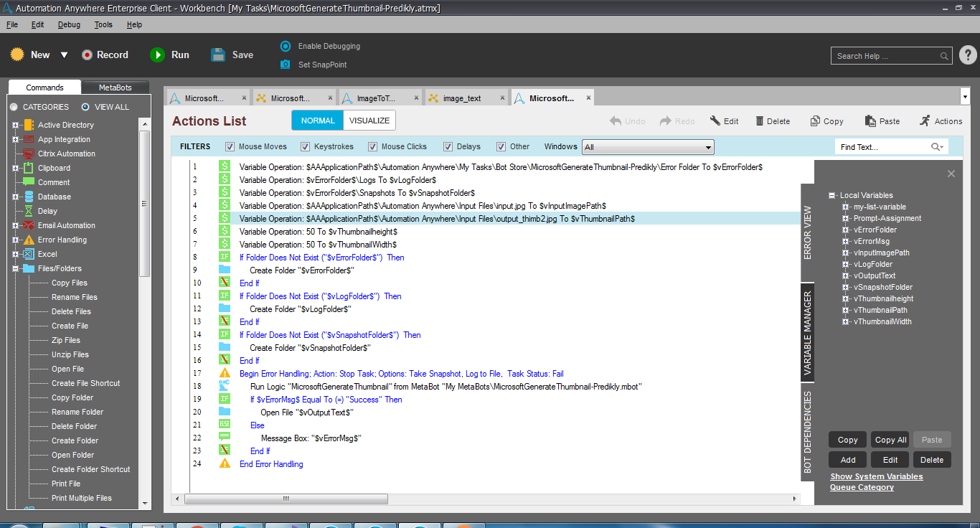This screenshot has height=528, width=980.
Task: Open the Debug menu
Action: point(69,24)
